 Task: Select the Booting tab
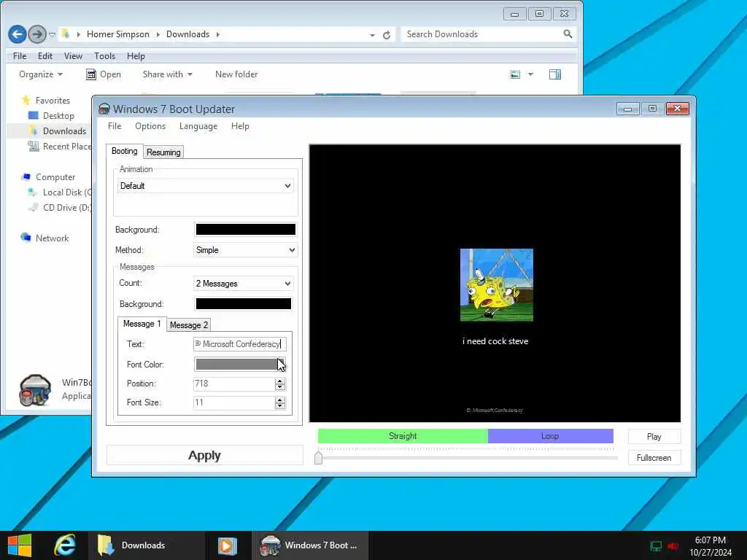124,151
